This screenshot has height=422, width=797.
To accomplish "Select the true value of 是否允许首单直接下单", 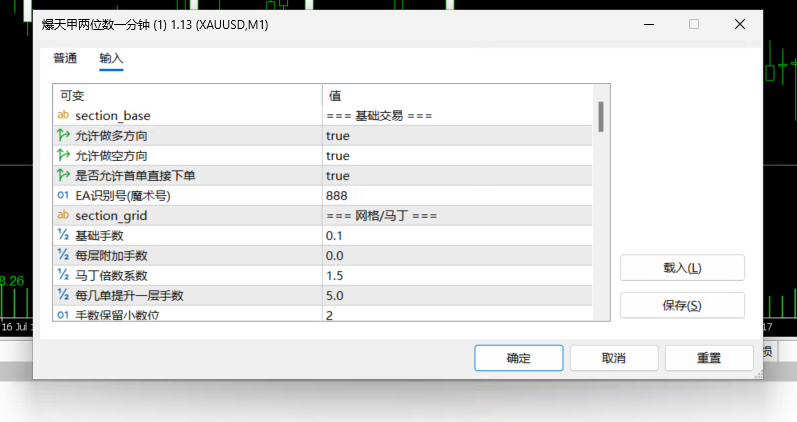I will click(x=338, y=175).
